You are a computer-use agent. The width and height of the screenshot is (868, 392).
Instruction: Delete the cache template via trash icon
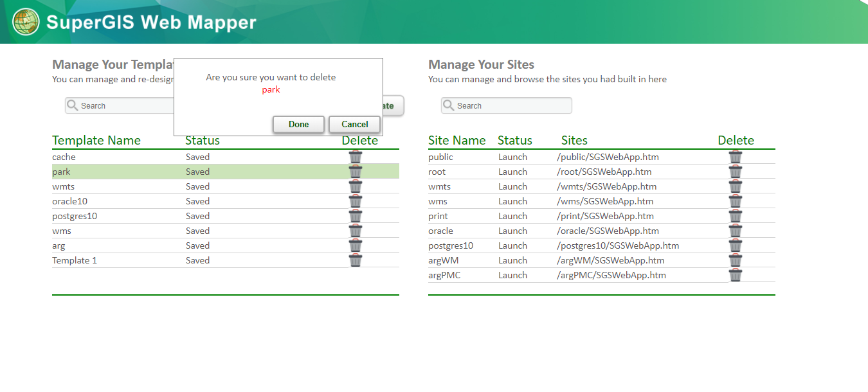(356, 157)
